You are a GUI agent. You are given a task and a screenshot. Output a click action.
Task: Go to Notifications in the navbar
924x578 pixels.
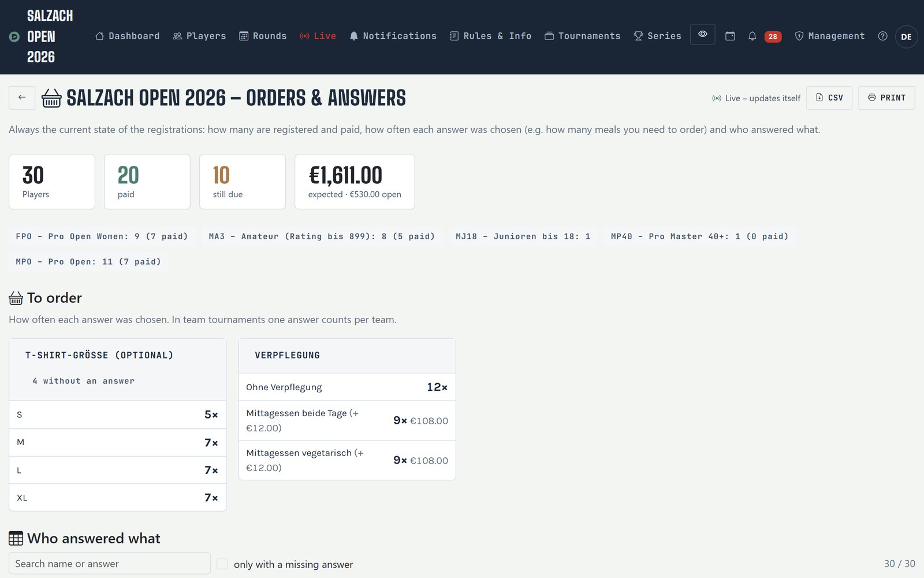393,36
